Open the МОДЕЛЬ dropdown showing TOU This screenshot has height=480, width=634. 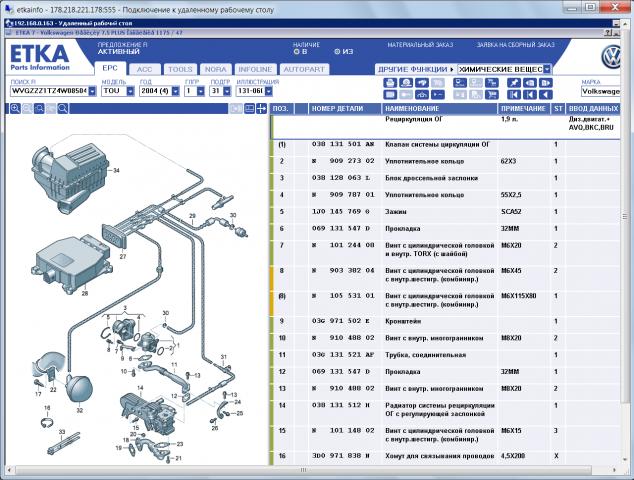[x=130, y=91]
